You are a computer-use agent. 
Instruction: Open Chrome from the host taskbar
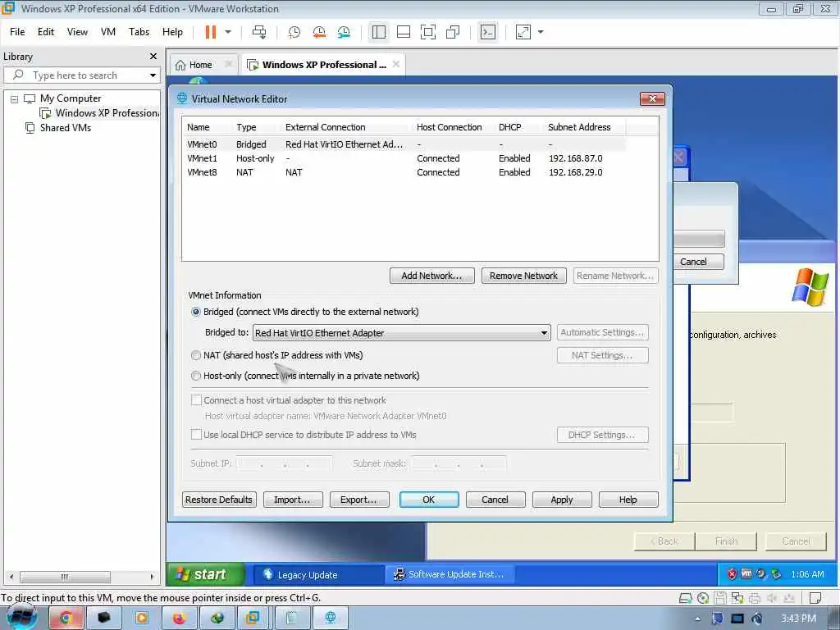click(66, 619)
